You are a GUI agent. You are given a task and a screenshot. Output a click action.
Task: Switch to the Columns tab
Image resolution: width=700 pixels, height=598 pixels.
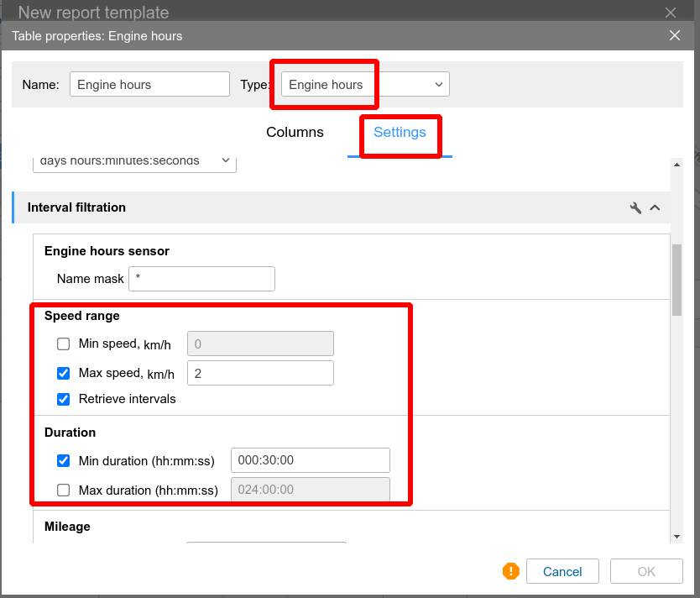pyautogui.click(x=295, y=133)
